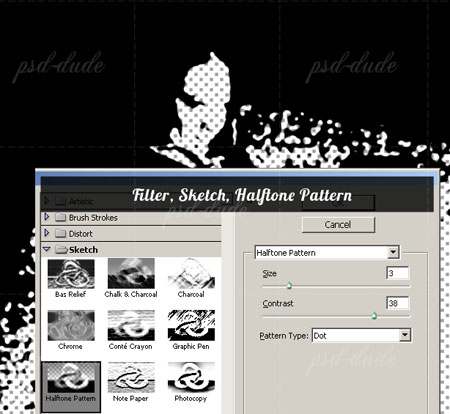
Task: Expand the Brush Strokes folder triangle
Action: [47, 217]
